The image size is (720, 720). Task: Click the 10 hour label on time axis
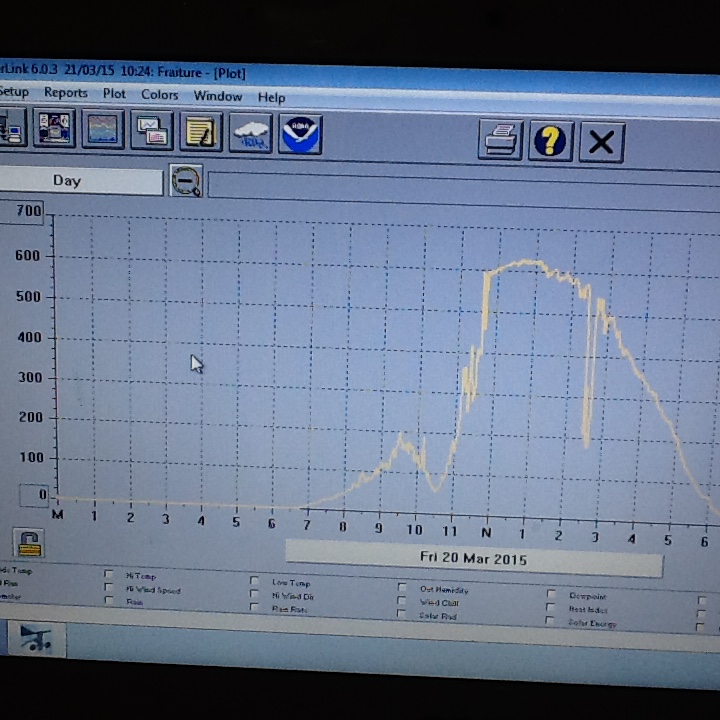[414, 529]
